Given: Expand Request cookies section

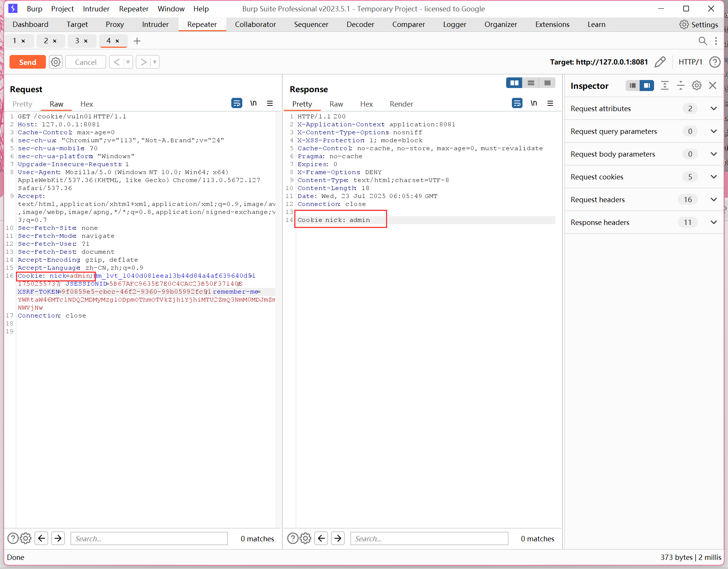Looking at the screenshot, I should pos(714,177).
